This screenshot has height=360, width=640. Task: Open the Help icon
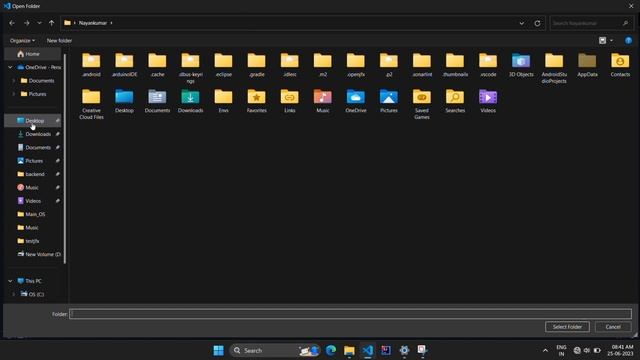click(x=628, y=40)
